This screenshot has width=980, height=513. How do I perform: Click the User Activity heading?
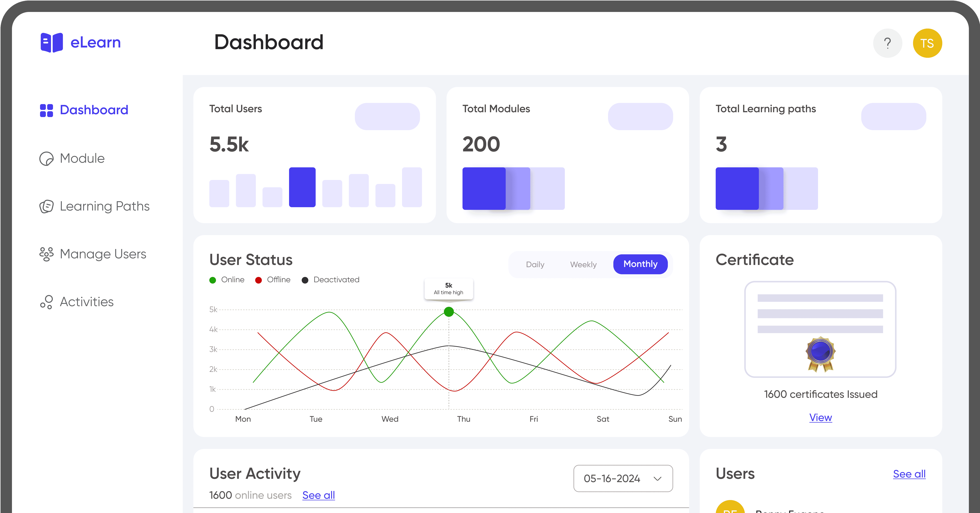[255, 474]
